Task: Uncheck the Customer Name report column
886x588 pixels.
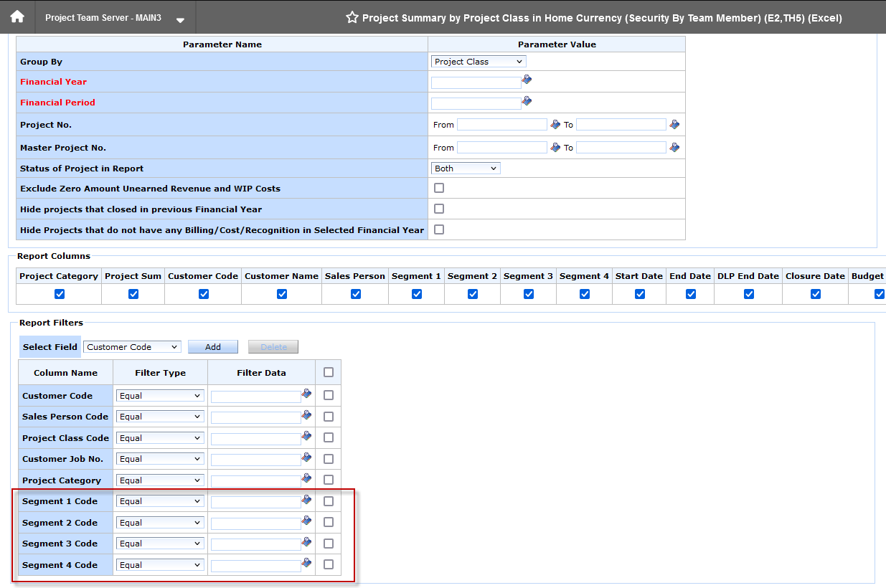Action: coord(281,293)
